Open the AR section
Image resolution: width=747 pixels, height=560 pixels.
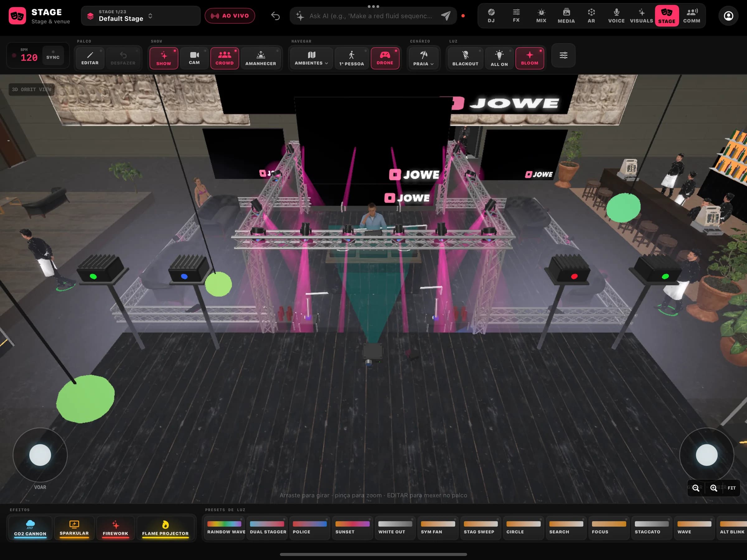pos(591,16)
